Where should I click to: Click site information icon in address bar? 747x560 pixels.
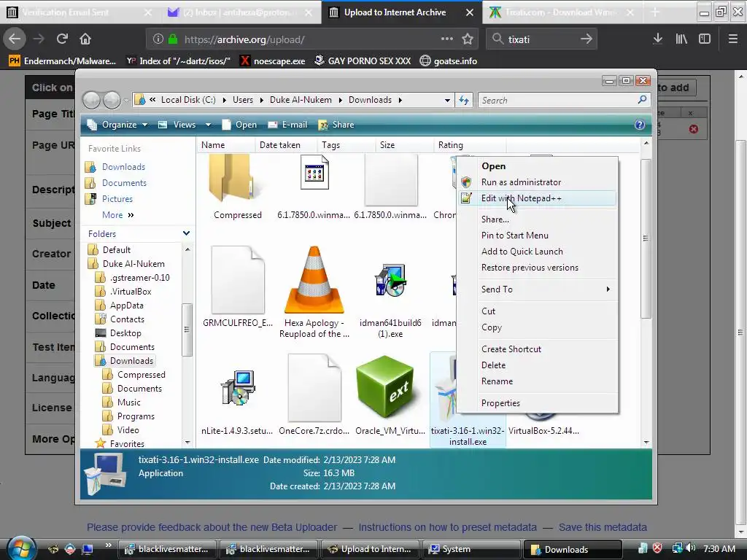click(x=158, y=39)
